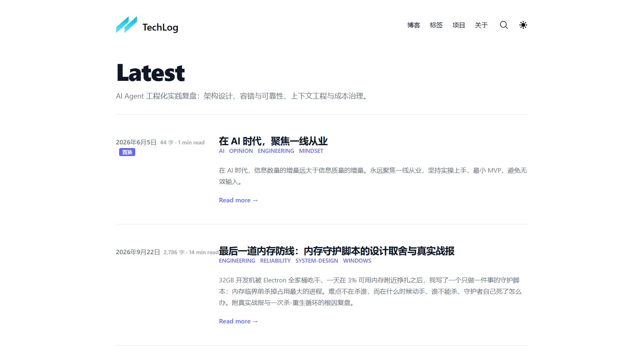
Task: Click the 44 字 · 1 min read text
Action: tap(182, 142)
